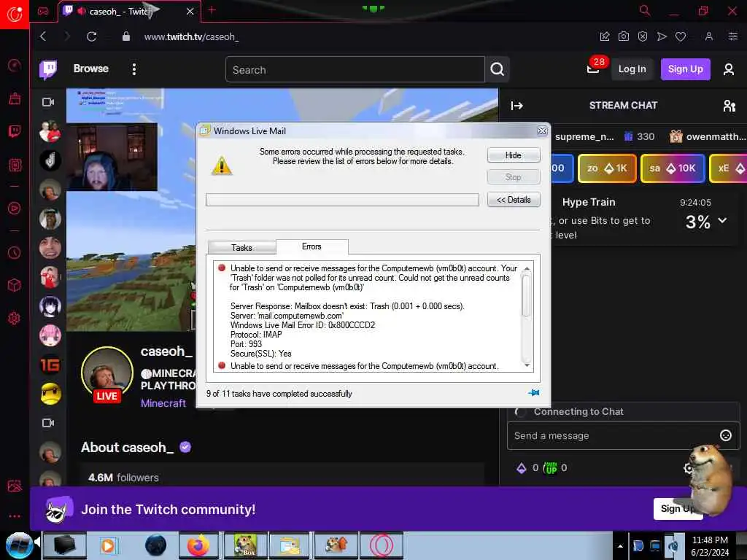Click the '4.6M followers' text
747x560 pixels.
point(123,477)
